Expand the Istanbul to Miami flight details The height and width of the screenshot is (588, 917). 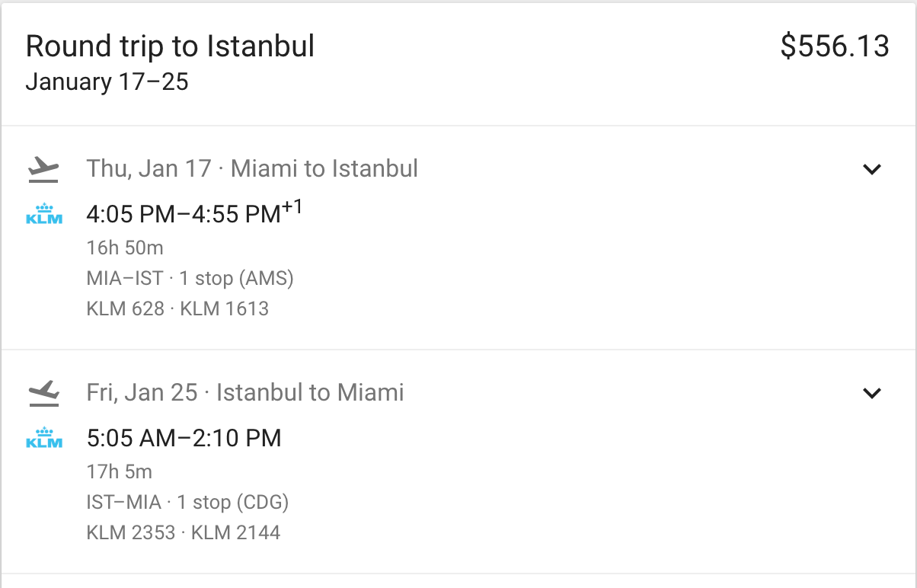point(872,393)
